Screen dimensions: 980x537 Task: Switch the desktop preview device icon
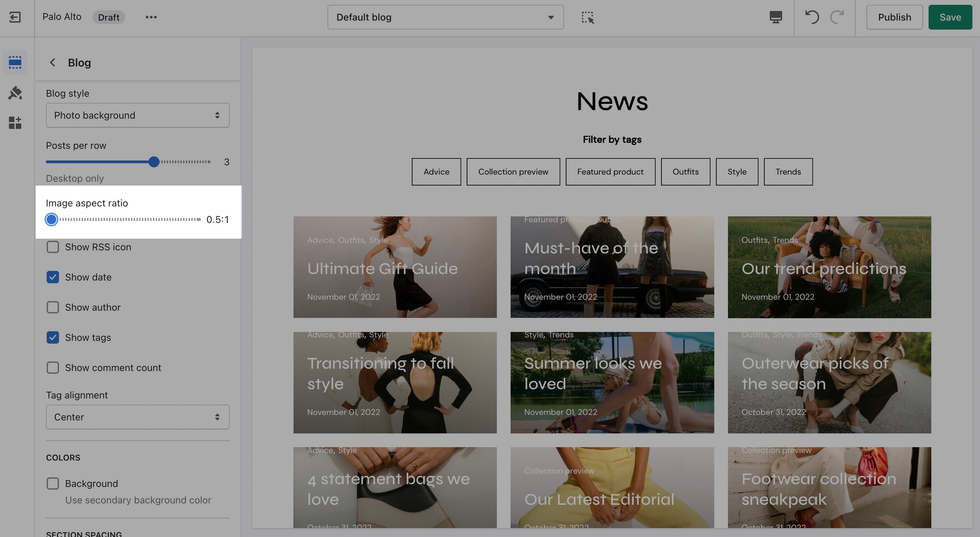coord(775,17)
